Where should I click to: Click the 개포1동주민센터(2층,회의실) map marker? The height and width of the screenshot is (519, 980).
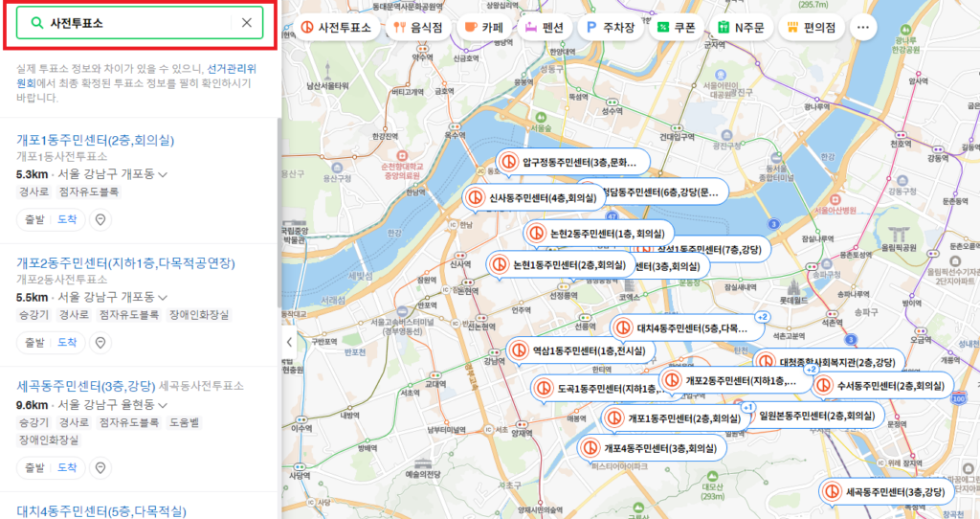click(x=675, y=418)
